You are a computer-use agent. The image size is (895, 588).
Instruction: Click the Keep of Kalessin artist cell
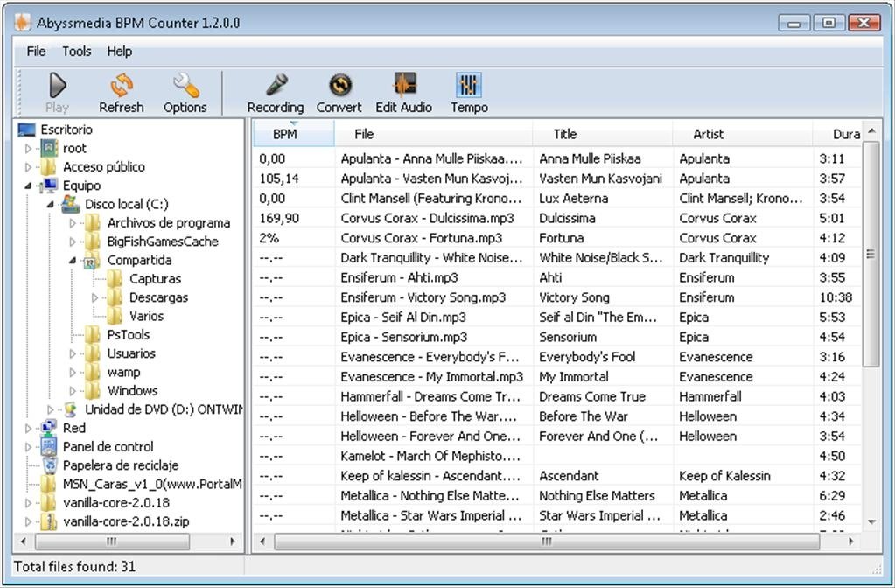(x=724, y=476)
